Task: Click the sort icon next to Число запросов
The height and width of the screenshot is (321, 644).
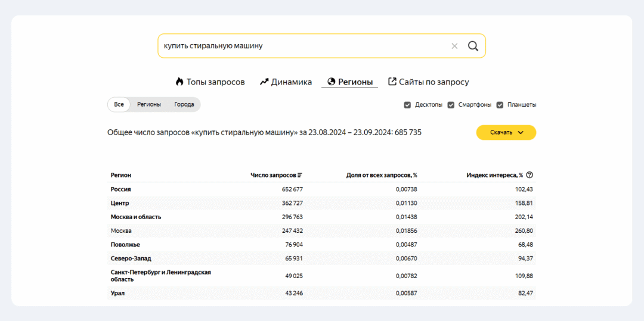Action: tap(300, 175)
